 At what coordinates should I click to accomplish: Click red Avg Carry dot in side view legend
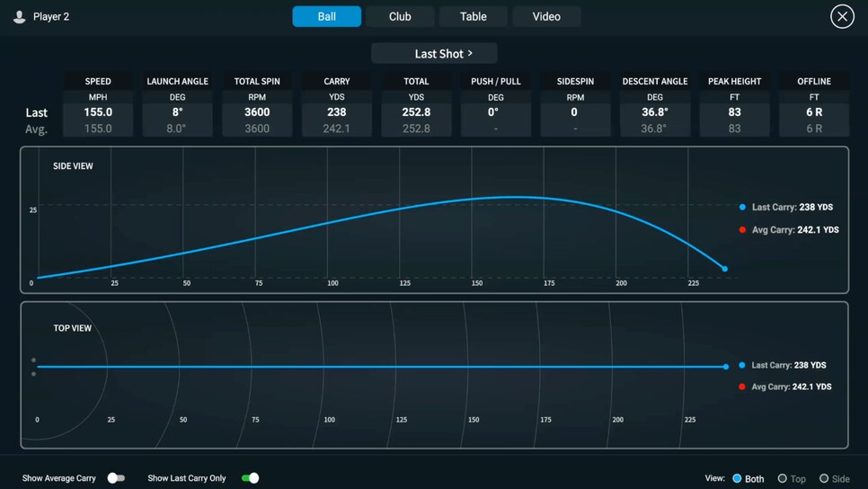point(742,230)
